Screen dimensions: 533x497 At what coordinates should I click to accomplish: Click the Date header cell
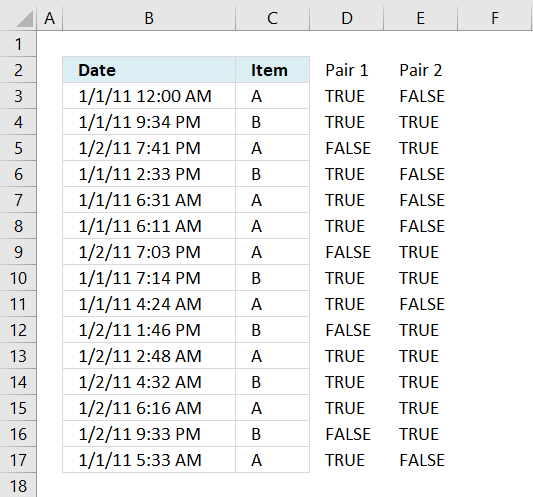(x=149, y=70)
